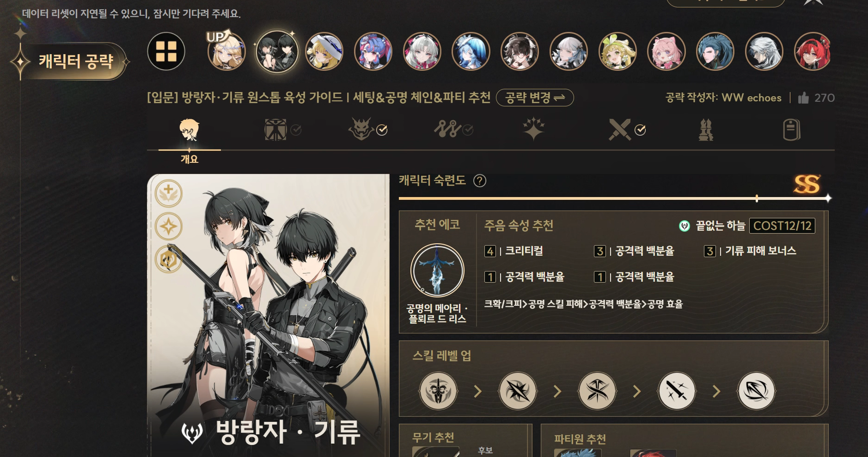Screen dimensions: 868x457
Task: Click the first skill level-up icon
Action: click(438, 391)
